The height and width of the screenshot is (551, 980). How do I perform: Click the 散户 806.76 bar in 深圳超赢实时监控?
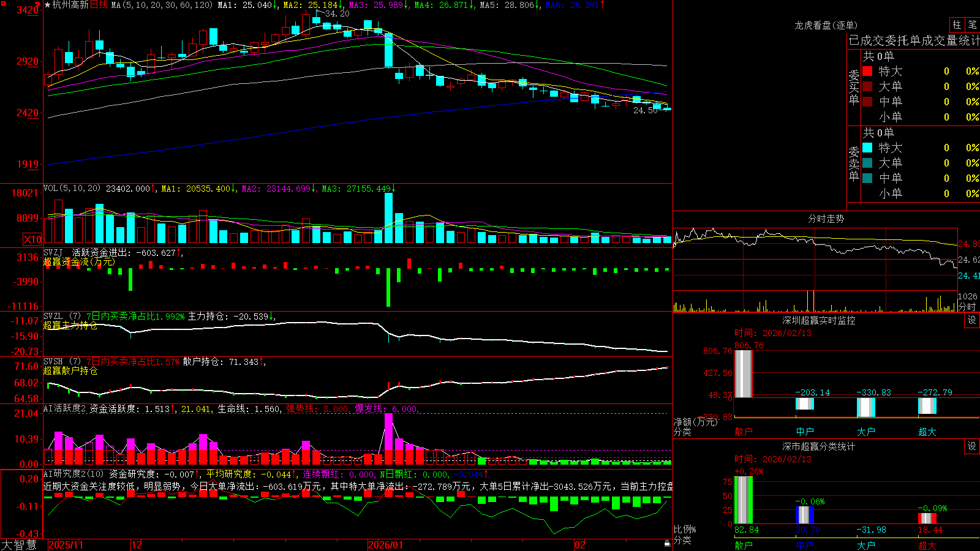[743, 373]
